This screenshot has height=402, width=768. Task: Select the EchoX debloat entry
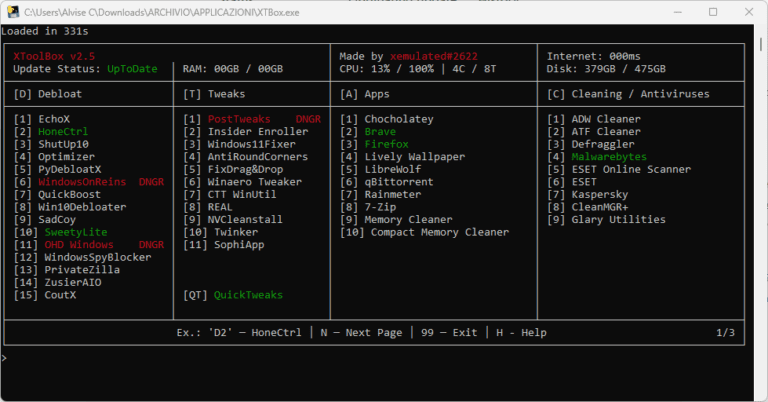(42, 119)
